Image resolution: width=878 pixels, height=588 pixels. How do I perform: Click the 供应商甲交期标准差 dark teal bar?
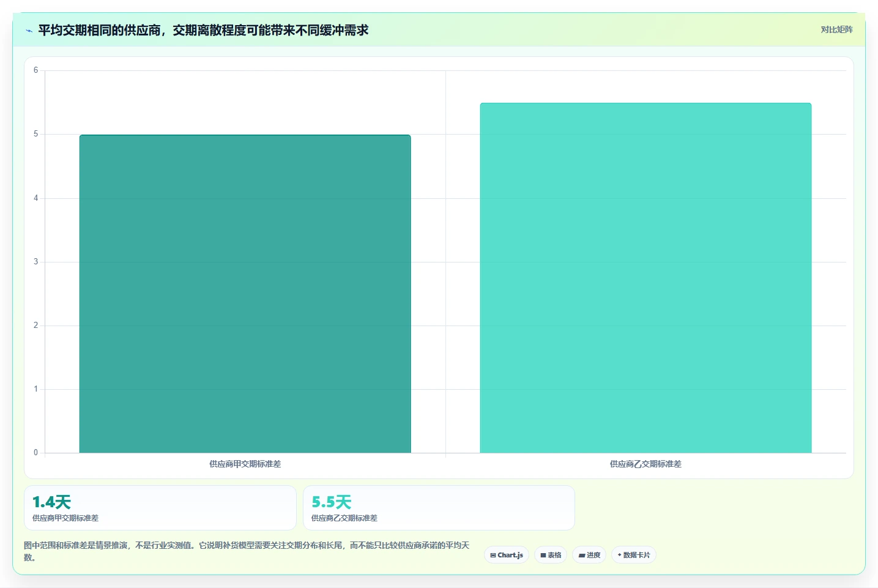click(x=245, y=294)
